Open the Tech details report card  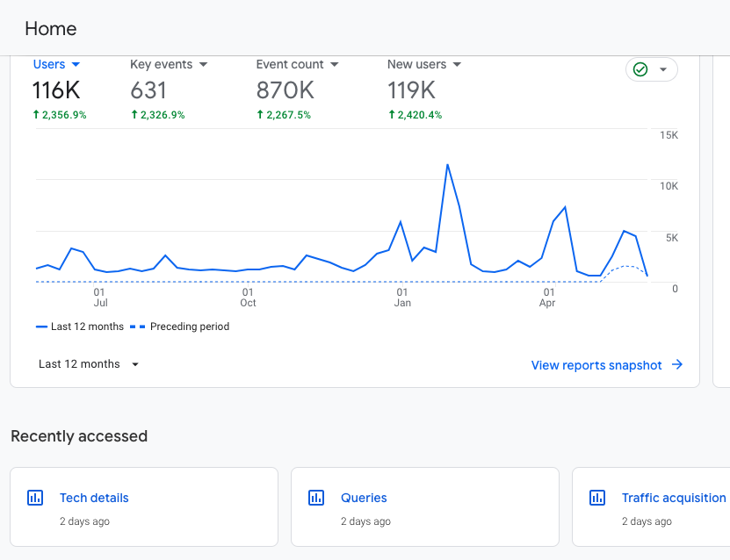pyautogui.click(x=144, y=507)
